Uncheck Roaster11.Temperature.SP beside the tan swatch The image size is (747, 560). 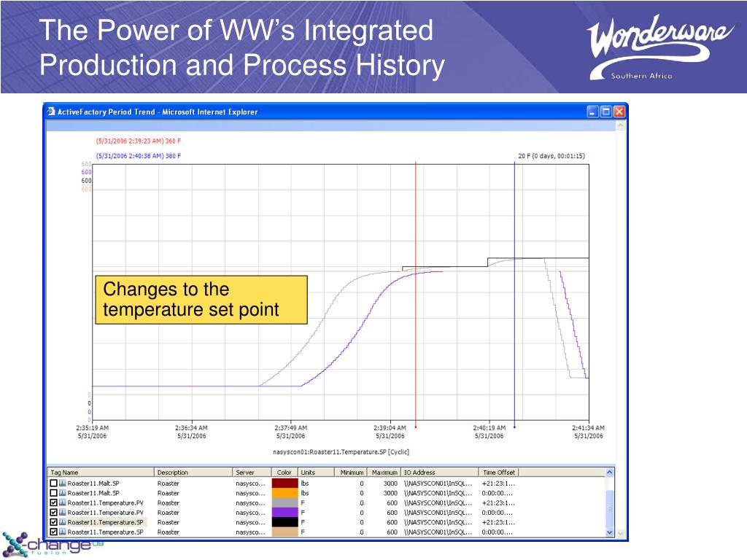coord(53,532)
